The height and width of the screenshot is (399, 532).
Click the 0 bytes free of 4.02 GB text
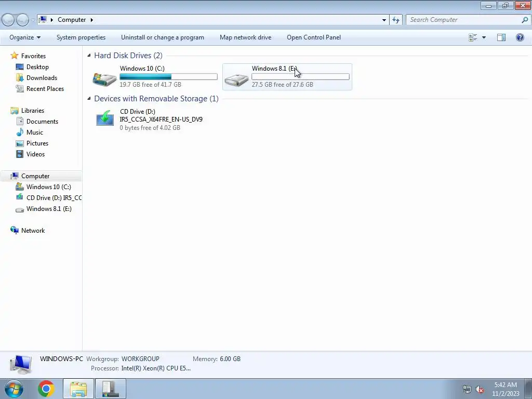pyautogui.click(x=150, y=128)
